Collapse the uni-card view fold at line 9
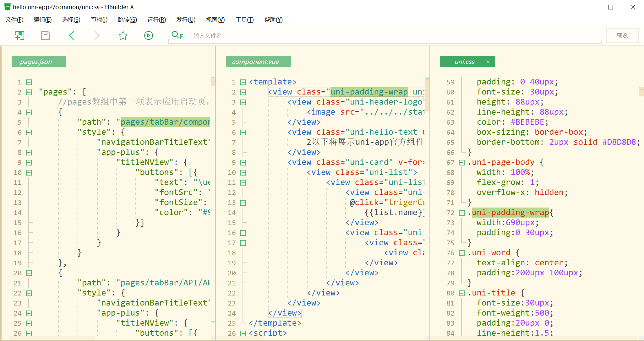Image resolution: width=644 pixels, height=341 pixels. pos(243,163)
